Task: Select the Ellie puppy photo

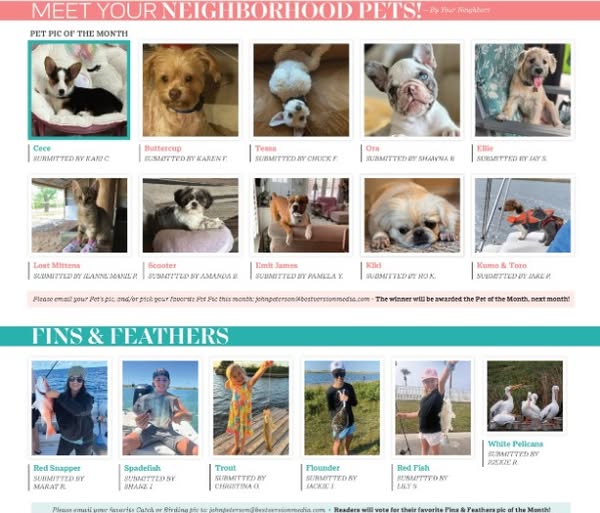Action: click(523, 90)
